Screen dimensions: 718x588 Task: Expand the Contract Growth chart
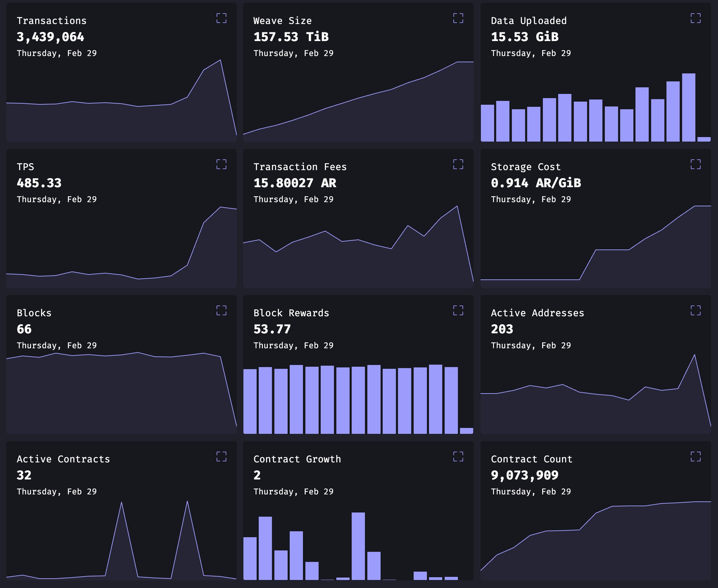pos(458,456)
